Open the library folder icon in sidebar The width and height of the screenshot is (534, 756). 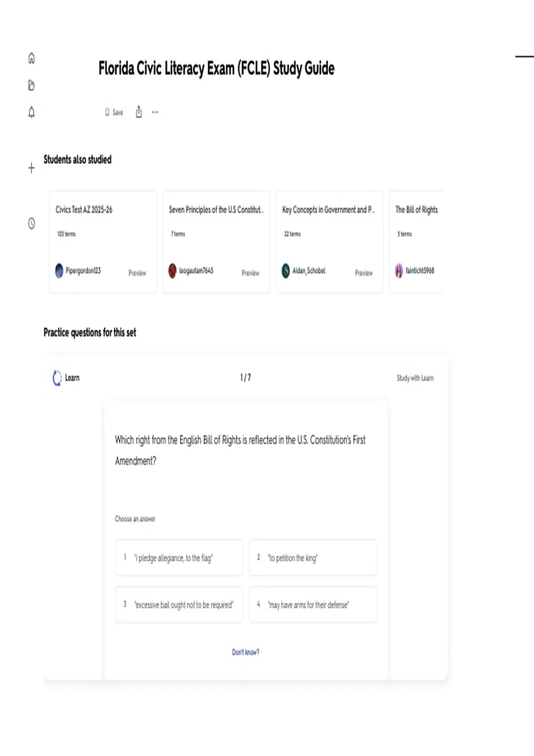pos(32,85)
